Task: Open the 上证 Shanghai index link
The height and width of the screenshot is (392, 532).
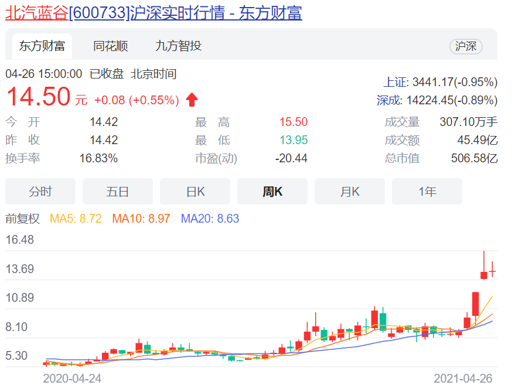Action: [394, 83]
